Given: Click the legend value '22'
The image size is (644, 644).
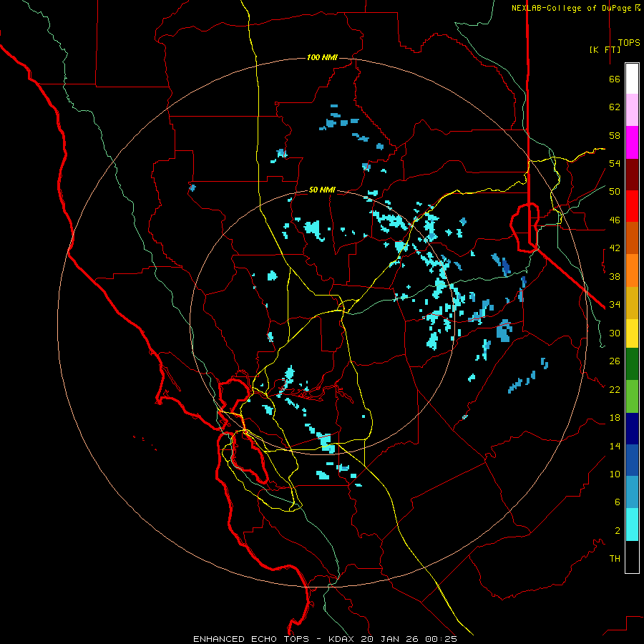Looking at the screenshot, I should click(x=615, y=389).
